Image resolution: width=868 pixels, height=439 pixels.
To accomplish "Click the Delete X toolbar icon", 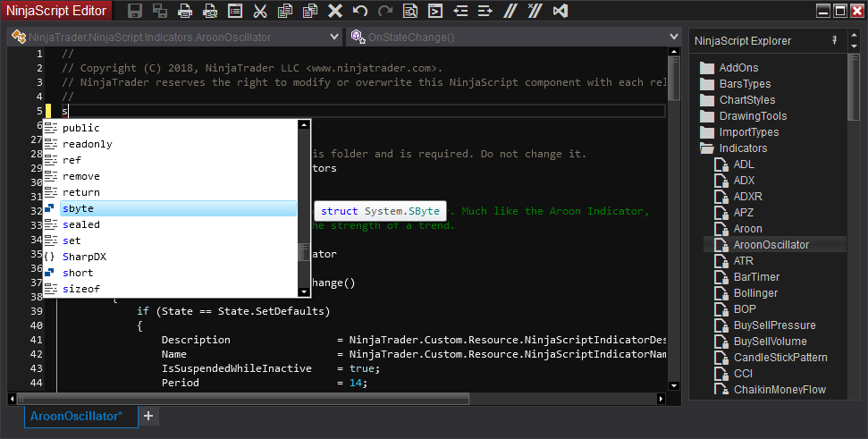I will pyautogui.click(x=335, y=11).
